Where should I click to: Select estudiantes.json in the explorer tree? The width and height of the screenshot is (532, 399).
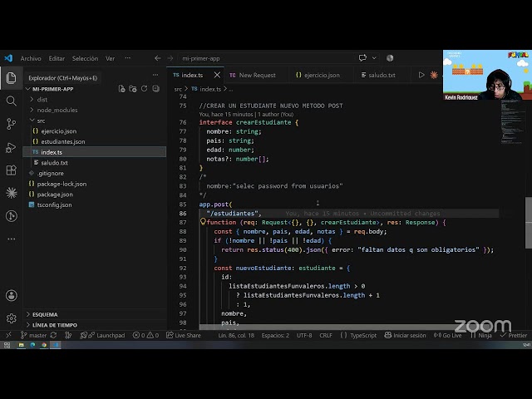(63, 141)
